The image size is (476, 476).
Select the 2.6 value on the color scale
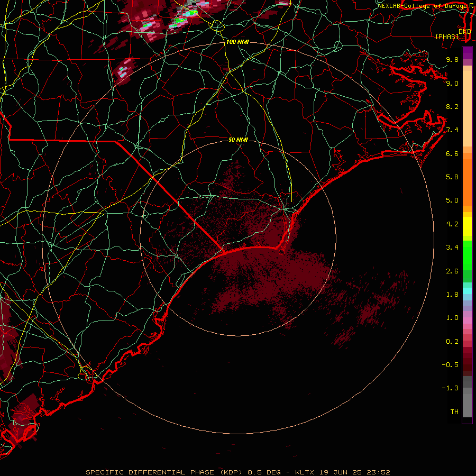(x=452, y=271)
